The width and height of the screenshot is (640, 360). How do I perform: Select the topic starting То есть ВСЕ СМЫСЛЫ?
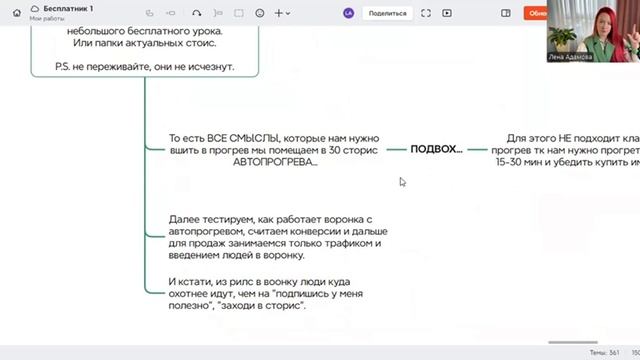coord(275,150)
